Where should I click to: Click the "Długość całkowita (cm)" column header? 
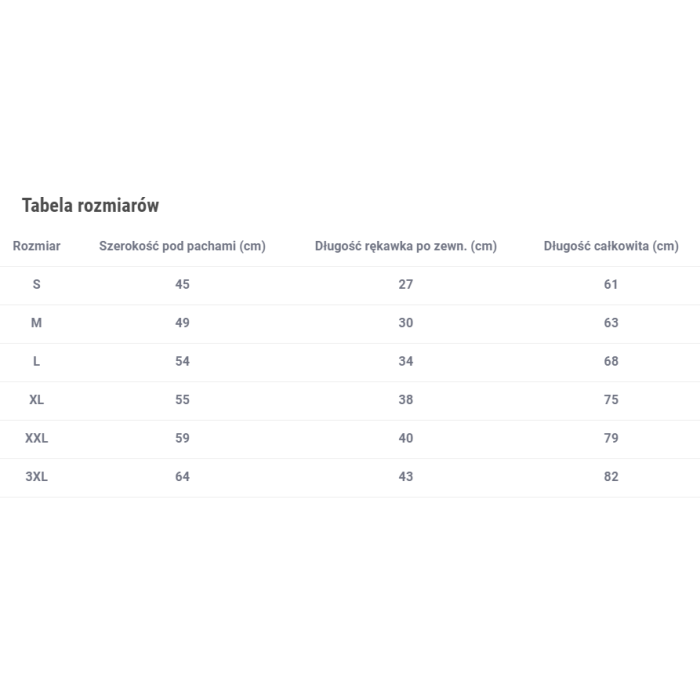[611, 246]
